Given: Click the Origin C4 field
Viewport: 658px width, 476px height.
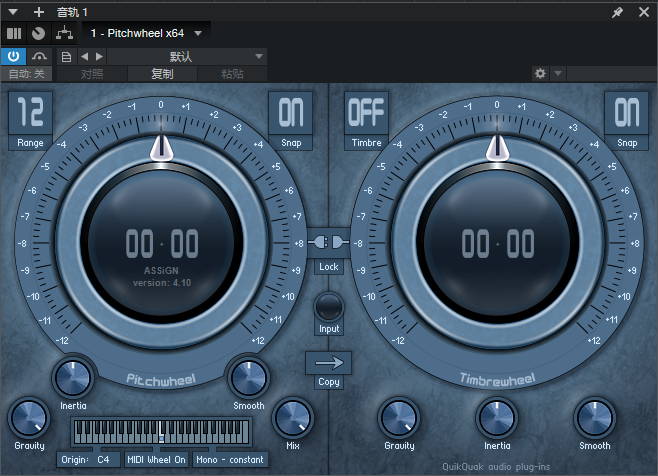Looking at the screenshot, I should coord(88,460).
